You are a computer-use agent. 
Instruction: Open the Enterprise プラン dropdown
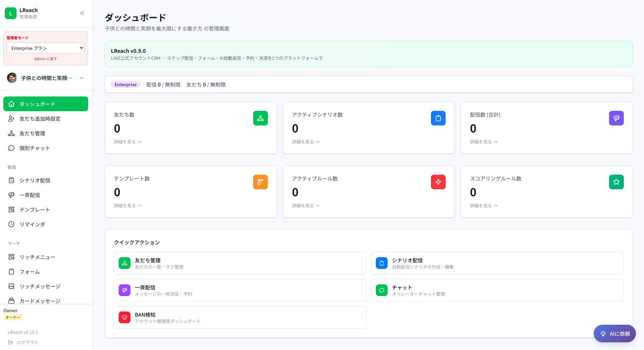pos(46,48)
